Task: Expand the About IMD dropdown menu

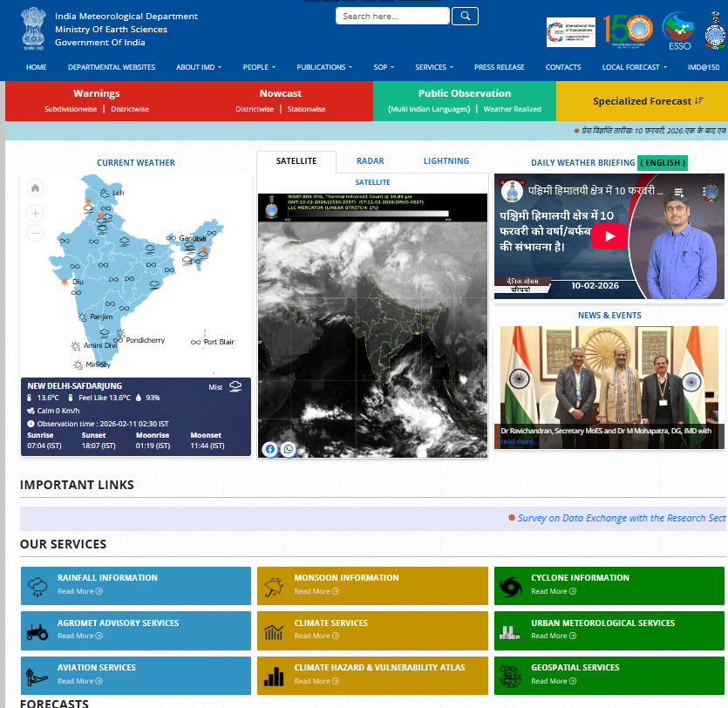Action: coord(199,67)
